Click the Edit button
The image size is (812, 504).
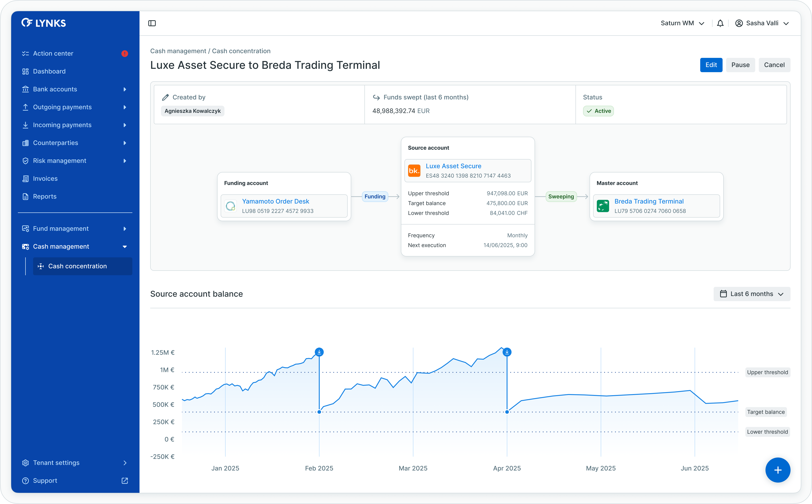click(x=711, y=65)
